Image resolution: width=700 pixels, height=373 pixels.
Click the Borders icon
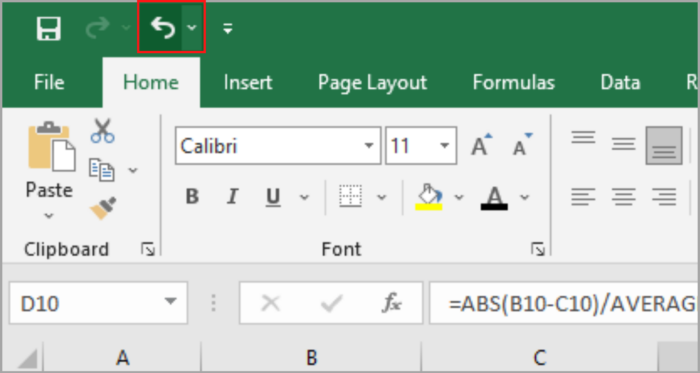coord(350,196)
